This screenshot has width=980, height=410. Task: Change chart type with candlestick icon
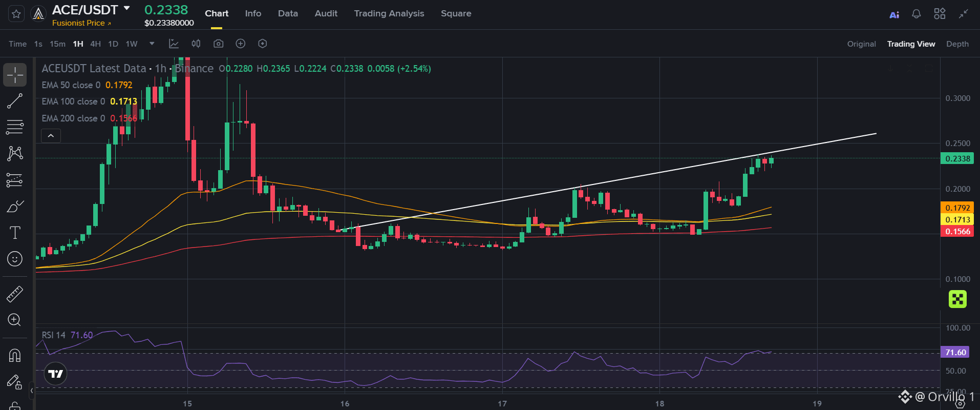coord(196,44)
